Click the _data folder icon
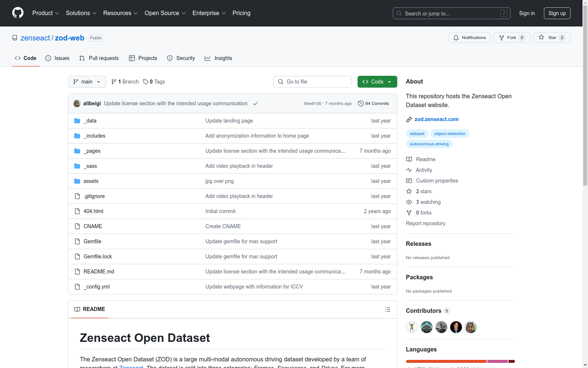 (77, 121)
